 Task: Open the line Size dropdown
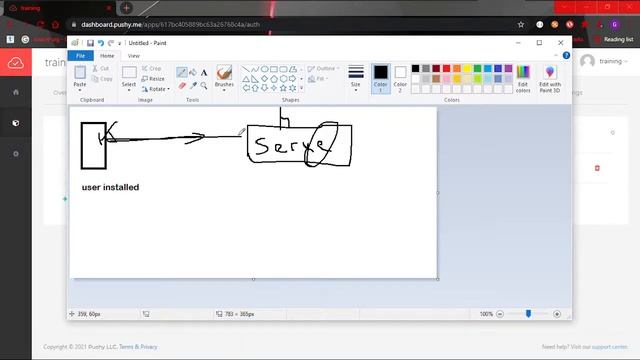pos(356,78)
